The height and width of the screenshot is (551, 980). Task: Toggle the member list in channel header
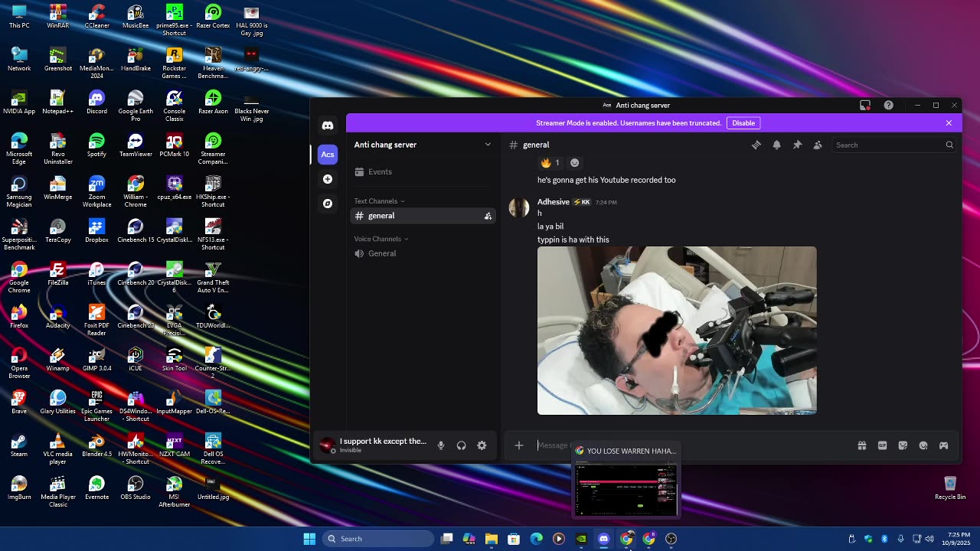point(818,145)
